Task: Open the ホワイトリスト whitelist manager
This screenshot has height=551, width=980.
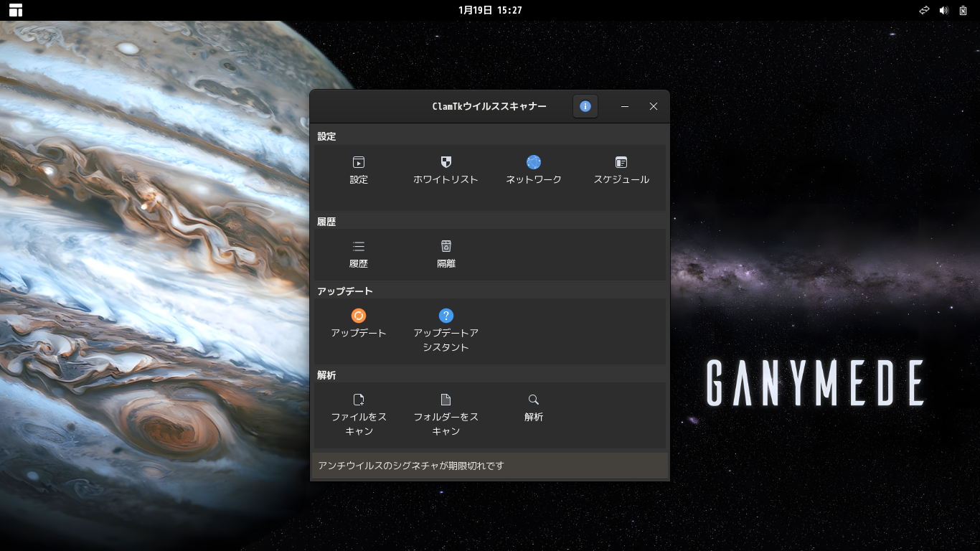Action: click(x=446, y=170)
